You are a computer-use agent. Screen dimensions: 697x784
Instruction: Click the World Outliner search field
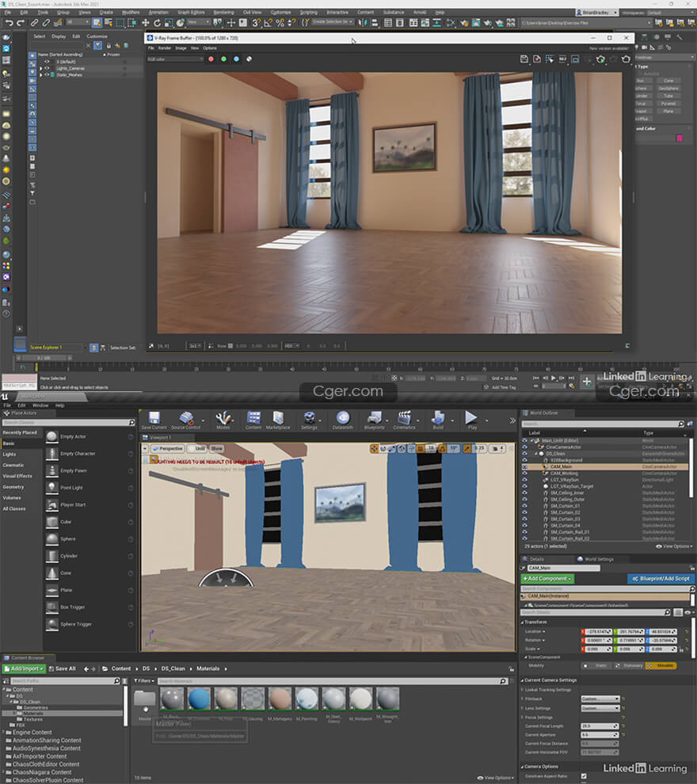pos(603,424)
